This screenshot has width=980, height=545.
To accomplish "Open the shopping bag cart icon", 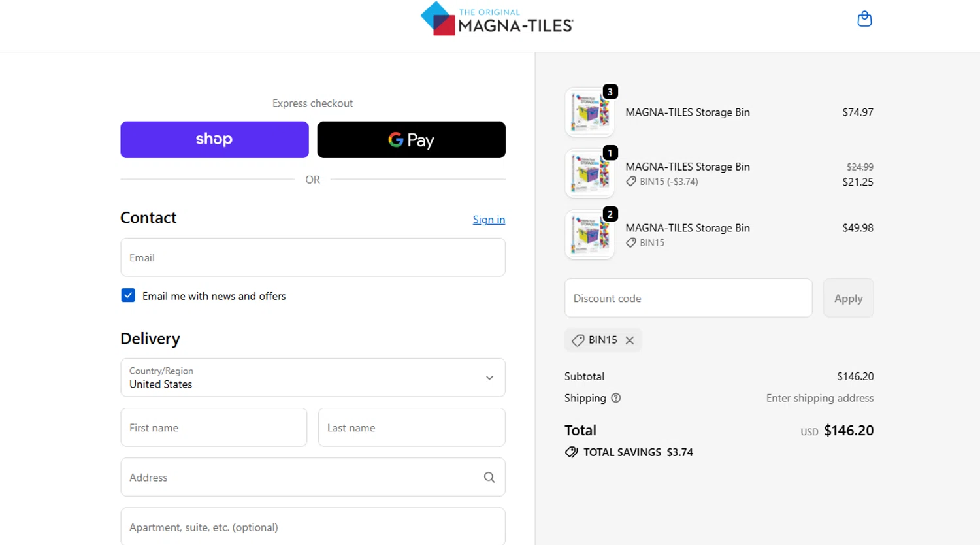I will 864,19.
